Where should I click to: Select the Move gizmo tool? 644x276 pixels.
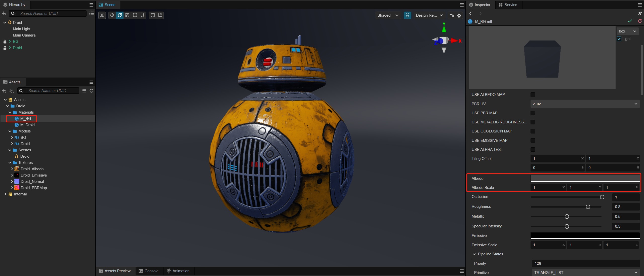click(112, 15)
